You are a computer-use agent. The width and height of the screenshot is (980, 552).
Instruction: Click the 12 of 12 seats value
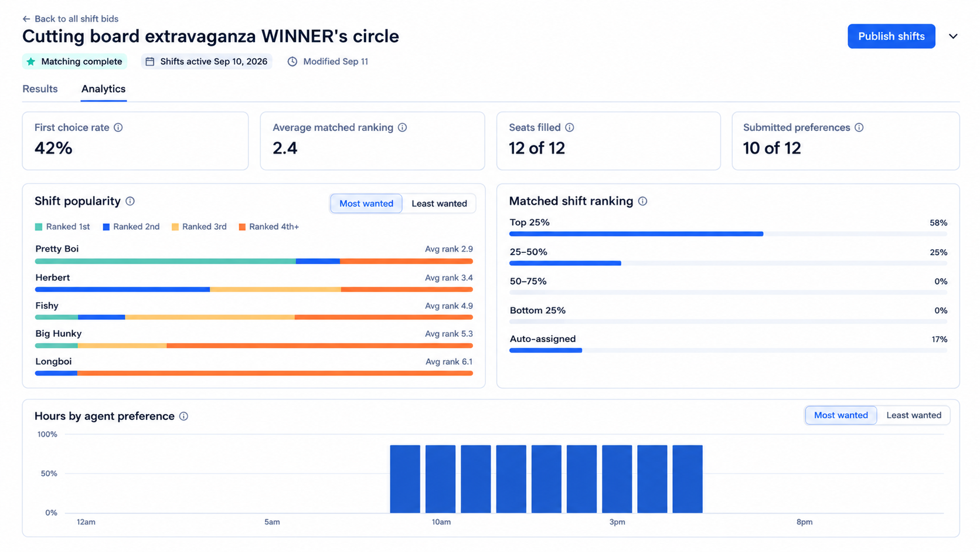tap(537, 148)
